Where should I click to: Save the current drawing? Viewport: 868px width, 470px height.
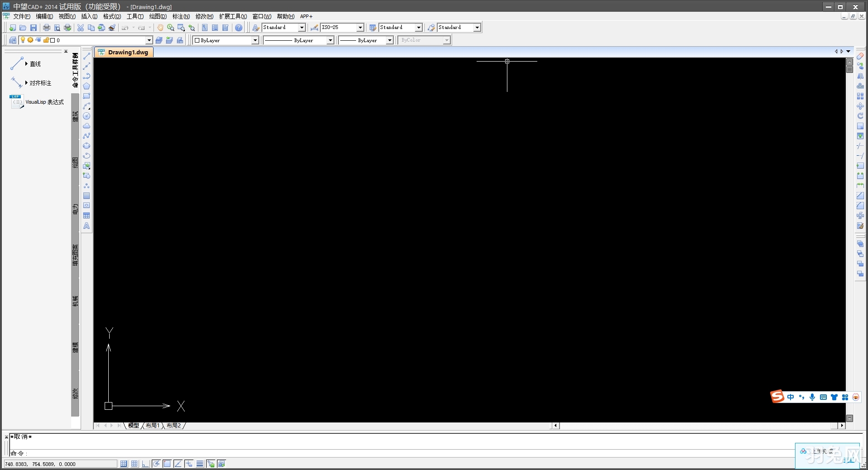tap(33, 27)
